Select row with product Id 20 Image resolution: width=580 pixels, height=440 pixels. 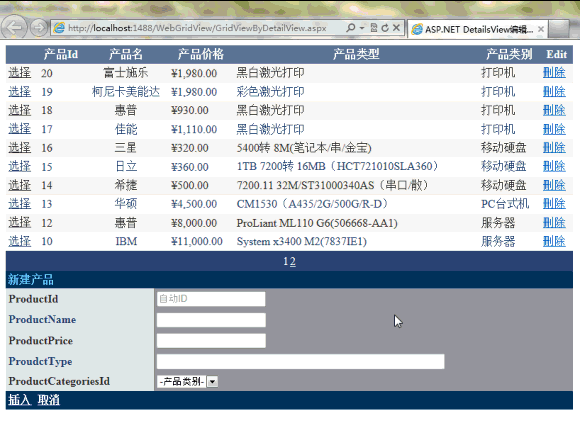click(x=20, y=73)
